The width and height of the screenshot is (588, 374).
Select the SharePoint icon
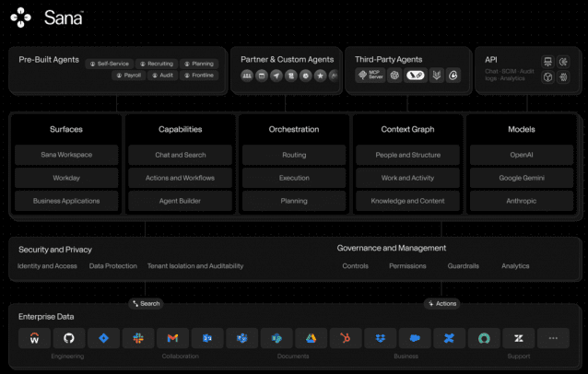(x=276, y=338)
